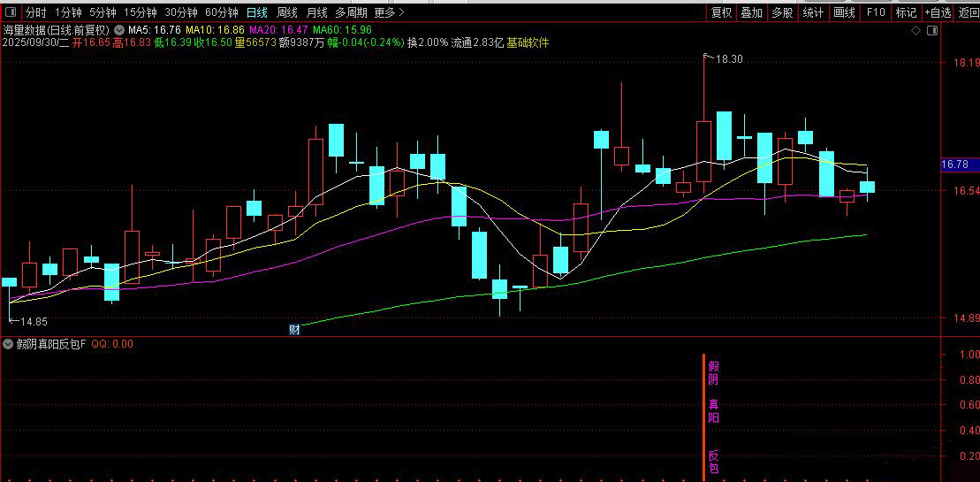The image size is (980, 482).
Task: Expand the main chart indicator dropdown arrow
Action: coord(119,30)
